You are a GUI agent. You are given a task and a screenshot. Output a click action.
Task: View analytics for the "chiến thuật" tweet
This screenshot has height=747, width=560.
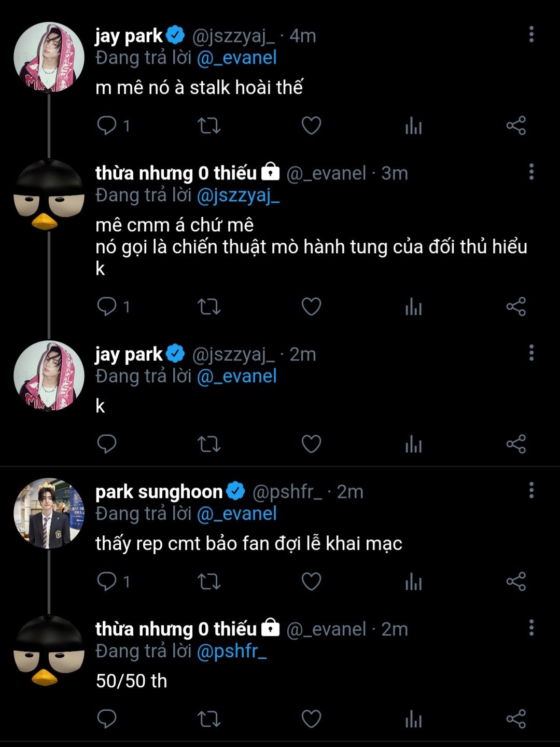tap(413, 307)
